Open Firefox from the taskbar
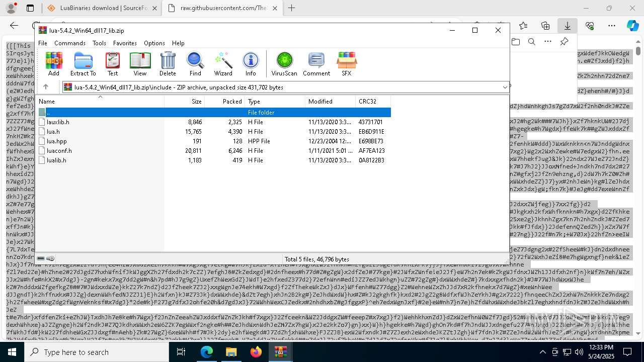 coord(256,352)
